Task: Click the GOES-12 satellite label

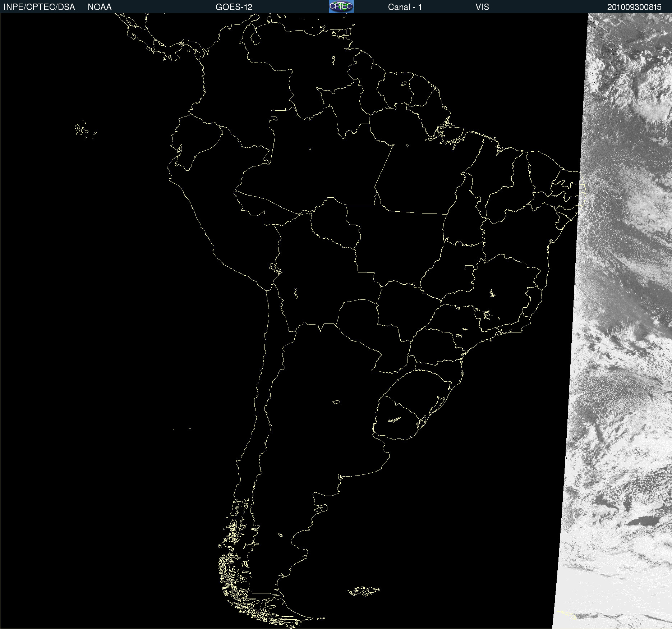Action: pyautogui.click(x=234, y=7)
